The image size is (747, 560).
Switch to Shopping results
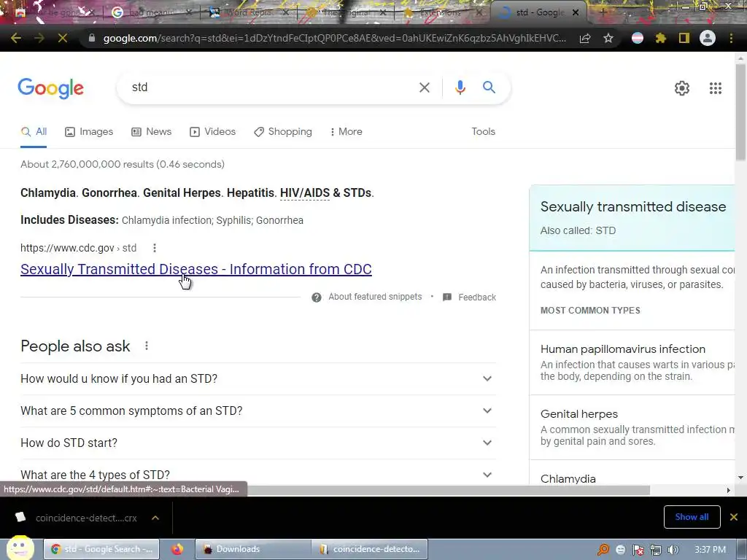[283, 132]
